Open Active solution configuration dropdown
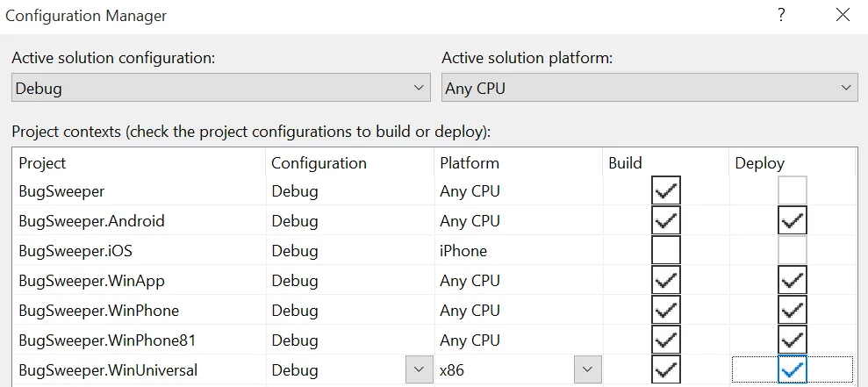 coord(221,88)
